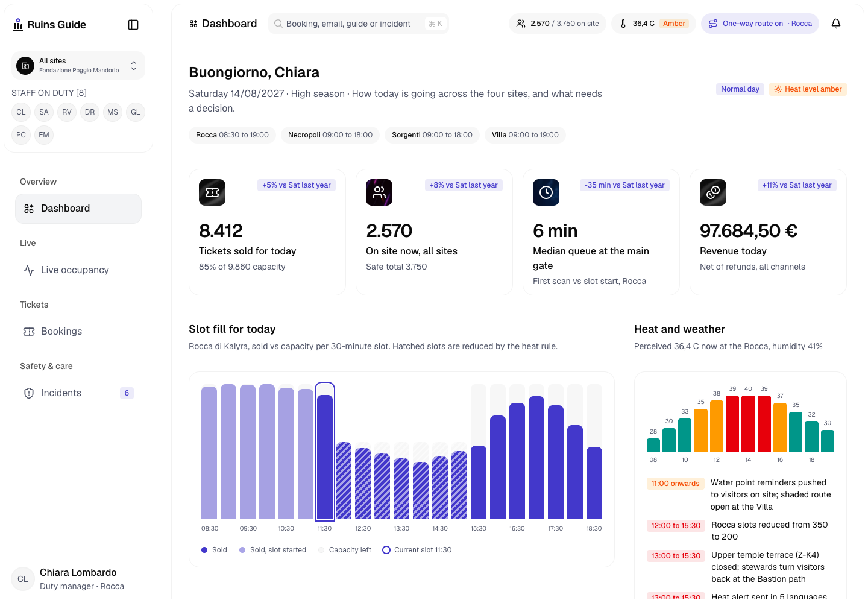868x603 pixels.
Task: Click the Live occupancy pulse icon
Action: 29,270
